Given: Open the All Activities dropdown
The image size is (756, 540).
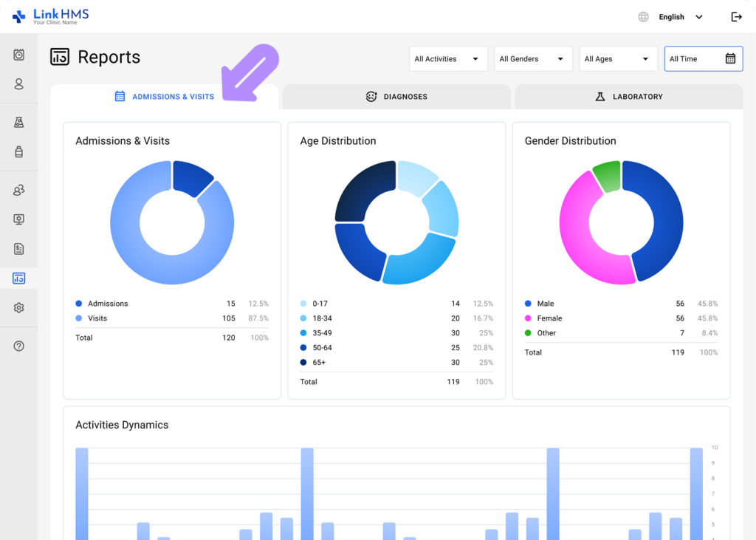Looking at the screenshot, I should point(448,58).
